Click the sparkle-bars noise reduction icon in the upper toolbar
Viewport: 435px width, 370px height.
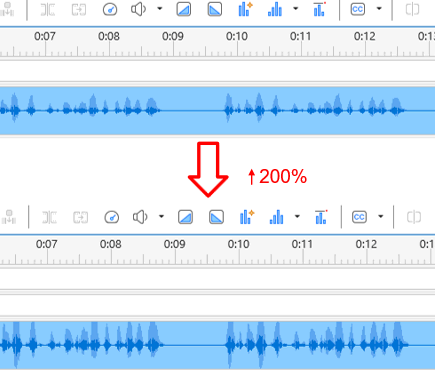point(246,9)
